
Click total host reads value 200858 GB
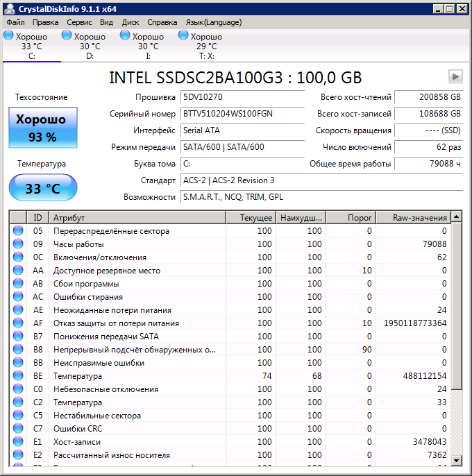[x=428, y=97]
